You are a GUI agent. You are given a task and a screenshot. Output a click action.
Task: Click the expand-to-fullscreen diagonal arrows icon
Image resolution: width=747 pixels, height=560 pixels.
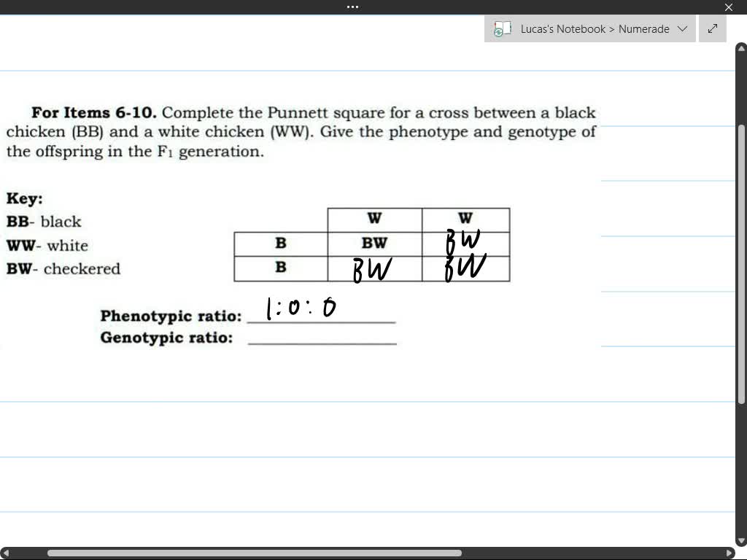coord(713,28)
